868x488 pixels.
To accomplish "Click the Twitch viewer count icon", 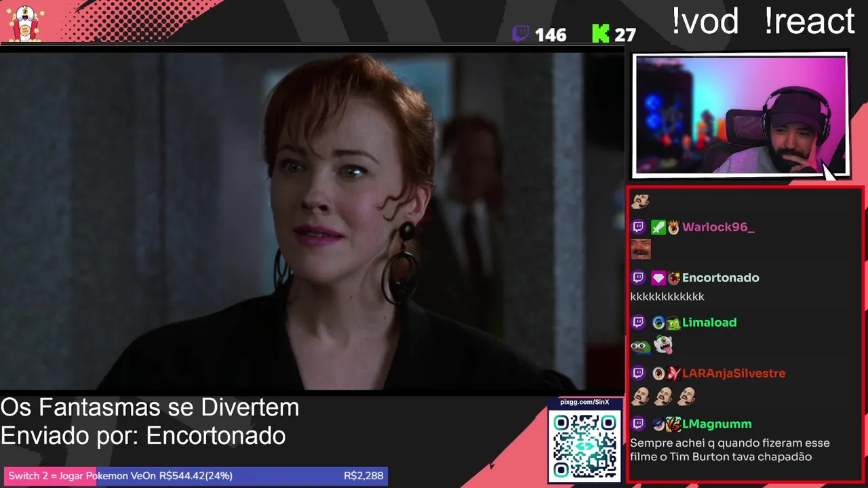I will pos(521,34).
